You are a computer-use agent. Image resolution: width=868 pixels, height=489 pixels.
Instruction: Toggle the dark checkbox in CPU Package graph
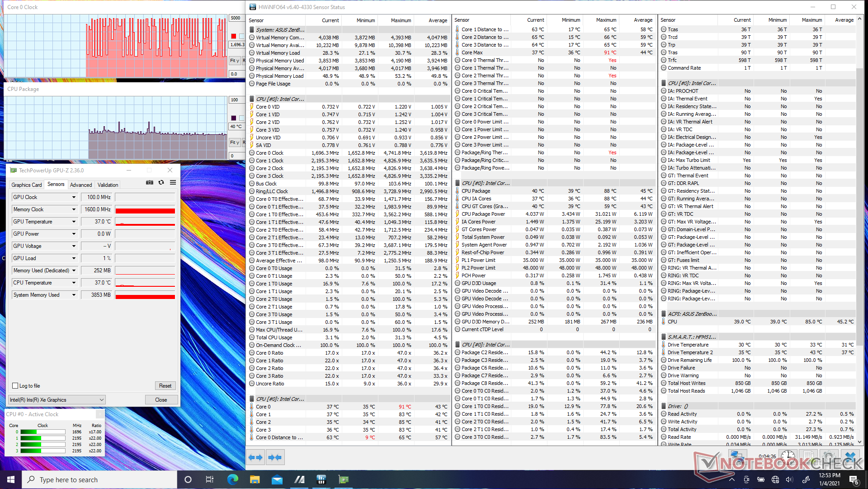tap(234, 118)
